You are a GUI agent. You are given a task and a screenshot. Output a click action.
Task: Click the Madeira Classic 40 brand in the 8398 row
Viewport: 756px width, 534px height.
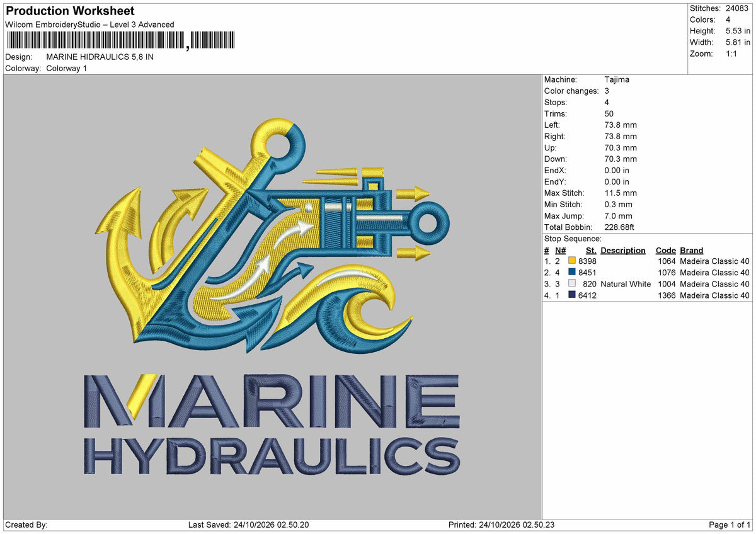[x=715, y=261]
